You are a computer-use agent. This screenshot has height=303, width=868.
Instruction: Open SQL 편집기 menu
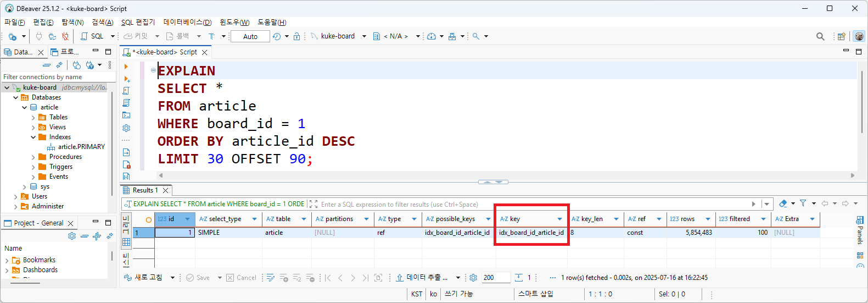138,22
